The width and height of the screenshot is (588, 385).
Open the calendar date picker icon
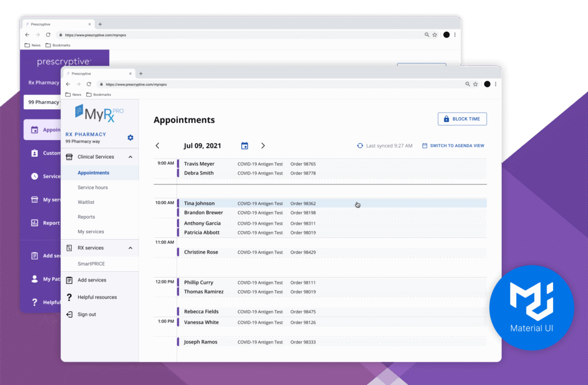245,146
